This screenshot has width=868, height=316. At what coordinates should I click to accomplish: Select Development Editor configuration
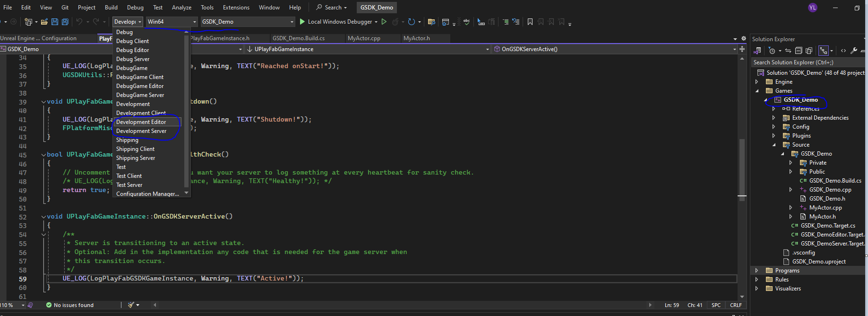148,122
